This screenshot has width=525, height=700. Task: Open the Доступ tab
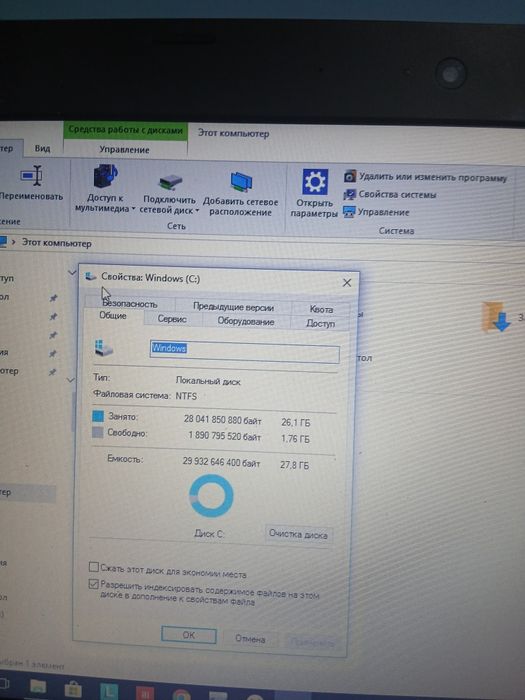320,323
